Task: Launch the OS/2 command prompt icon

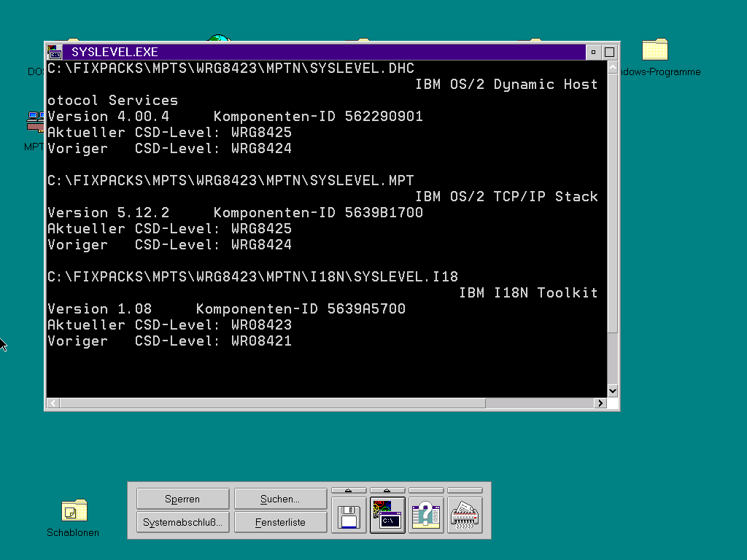Action: [387, 516]
